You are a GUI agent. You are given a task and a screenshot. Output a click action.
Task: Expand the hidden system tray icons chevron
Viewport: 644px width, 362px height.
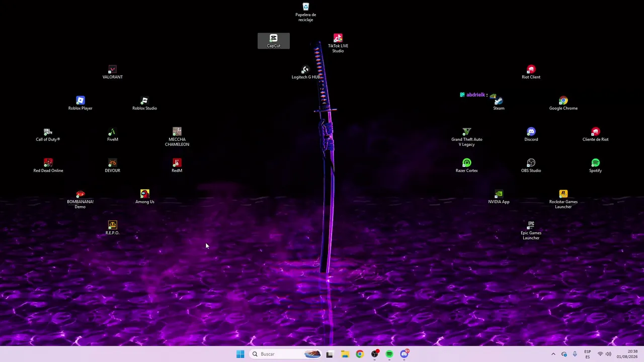coord(553,354)
